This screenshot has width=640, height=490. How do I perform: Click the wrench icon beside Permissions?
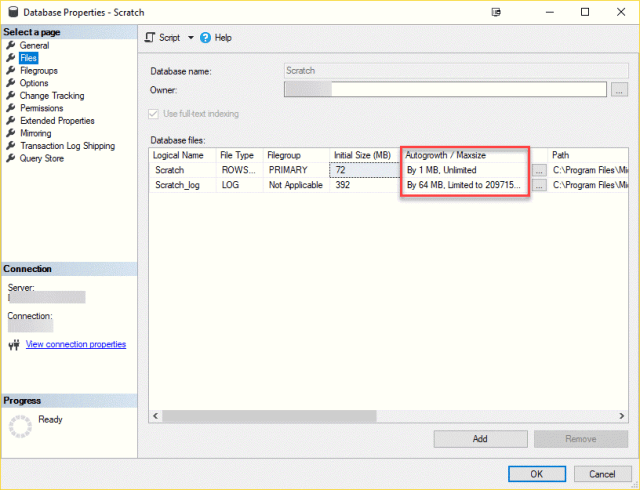pos(11,108)
